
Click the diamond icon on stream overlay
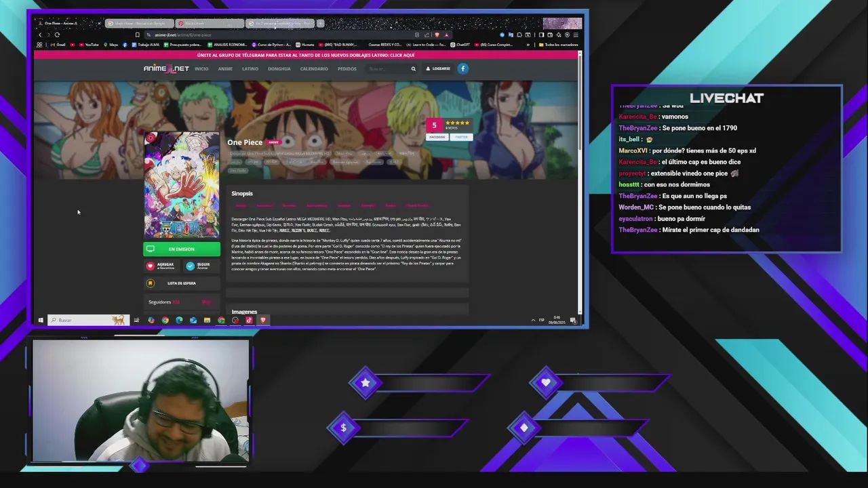[x=524, y=428]
